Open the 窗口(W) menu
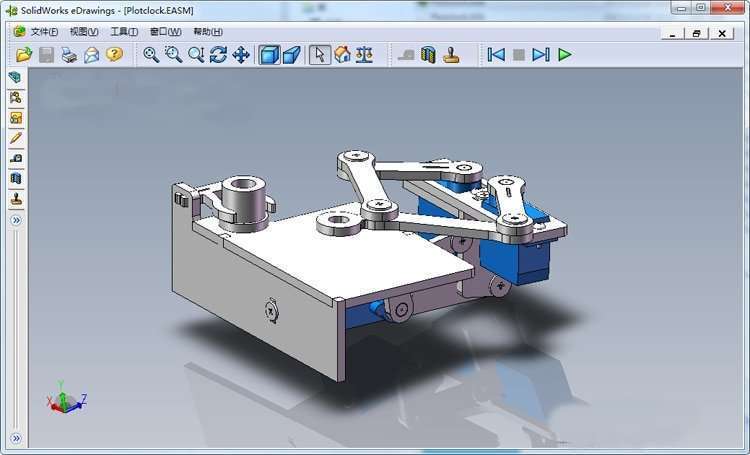The height and width of the screenshot is (455, 750). [x=165, y=32]
